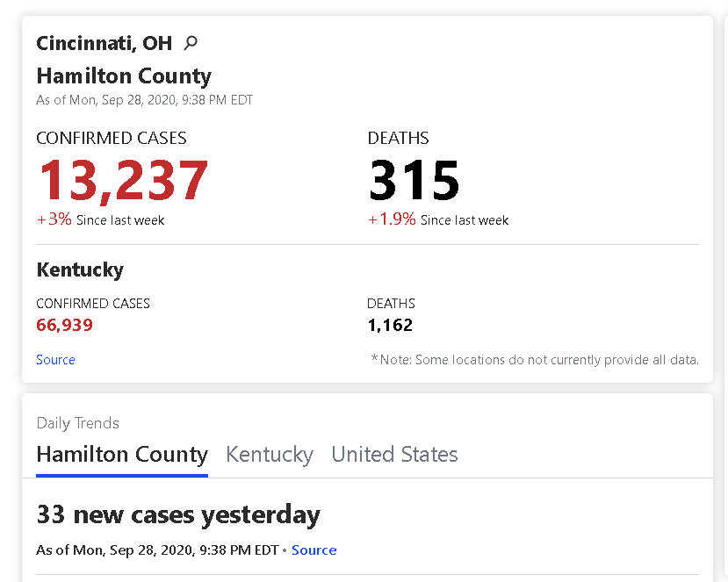Click the Daily Trends section label
Screen dimensions: 728x582
click(x=78, y=423)
